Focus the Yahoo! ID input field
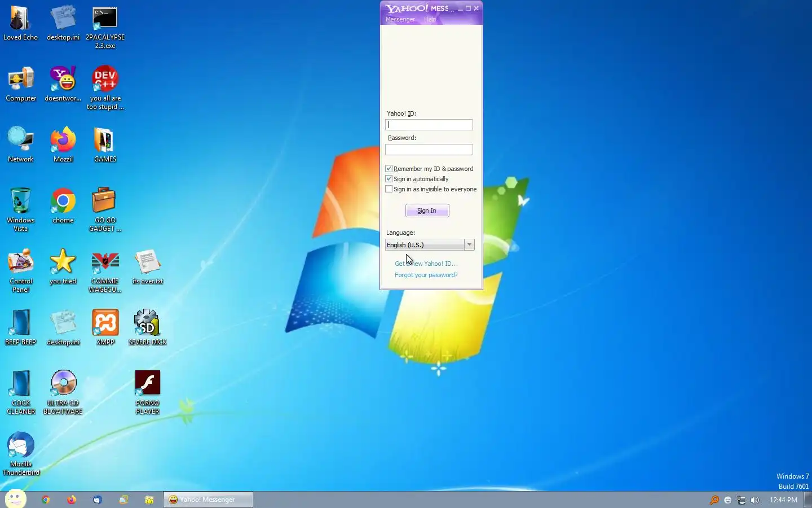 pyautogui.click(x=429, y=125)
